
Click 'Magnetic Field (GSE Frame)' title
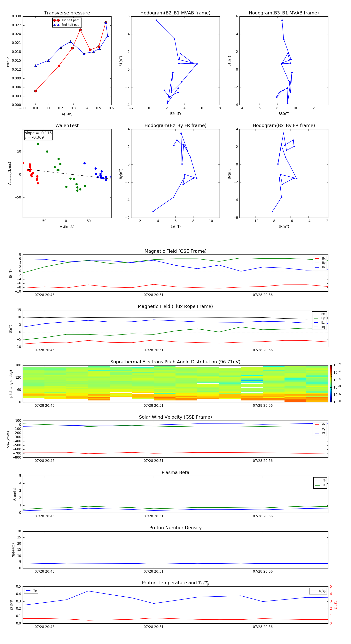[x=175, y=251]
